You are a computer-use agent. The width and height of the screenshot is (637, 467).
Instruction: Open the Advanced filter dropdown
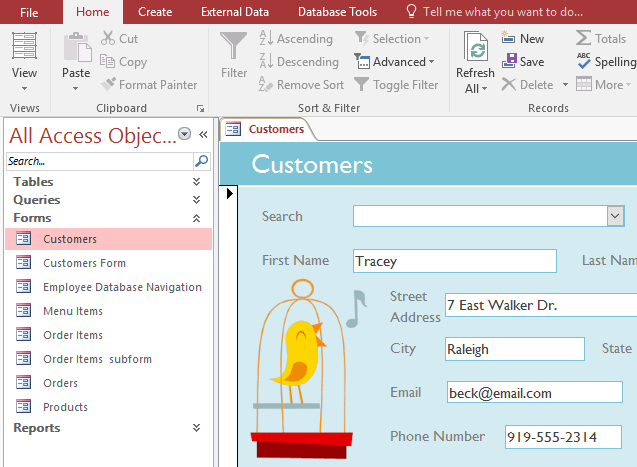(395, 62)
